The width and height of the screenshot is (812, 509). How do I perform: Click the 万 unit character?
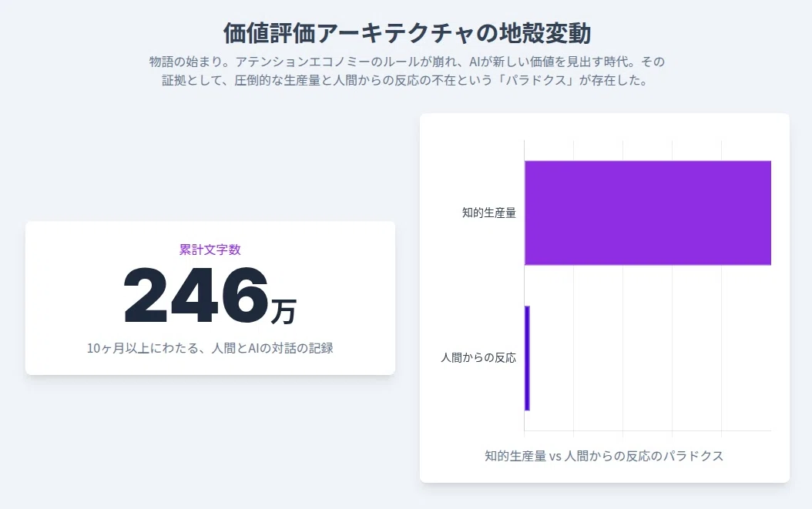point(284,311)
